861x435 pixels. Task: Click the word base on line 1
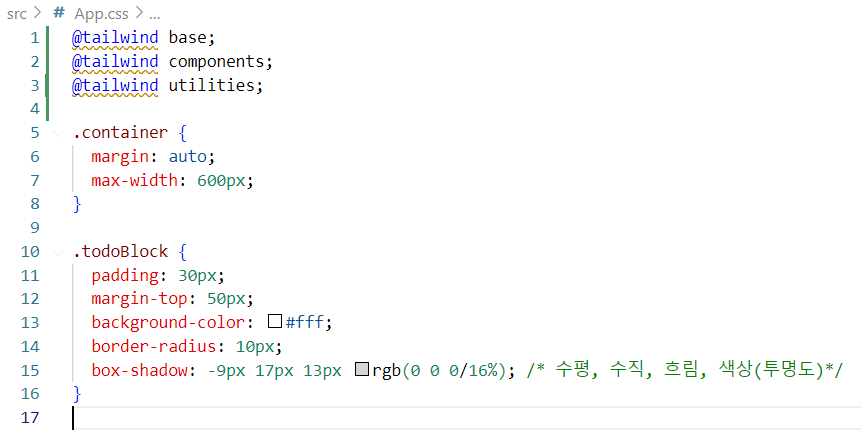coord(187,37)
